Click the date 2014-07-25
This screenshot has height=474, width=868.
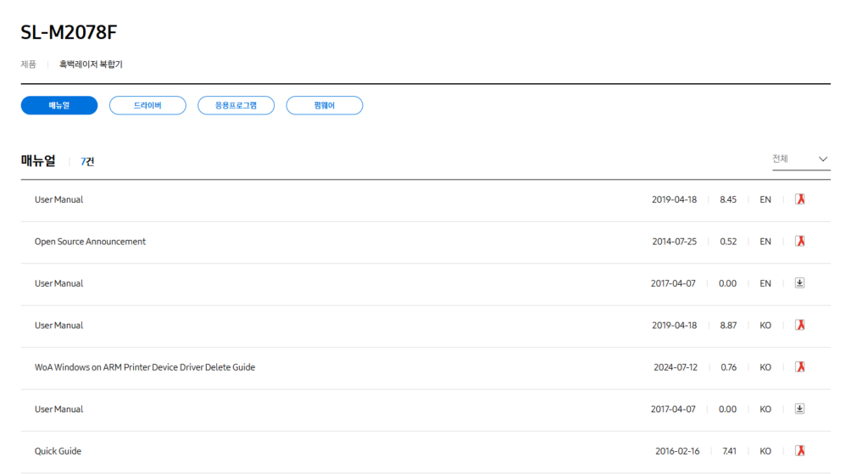click(674, 242)
